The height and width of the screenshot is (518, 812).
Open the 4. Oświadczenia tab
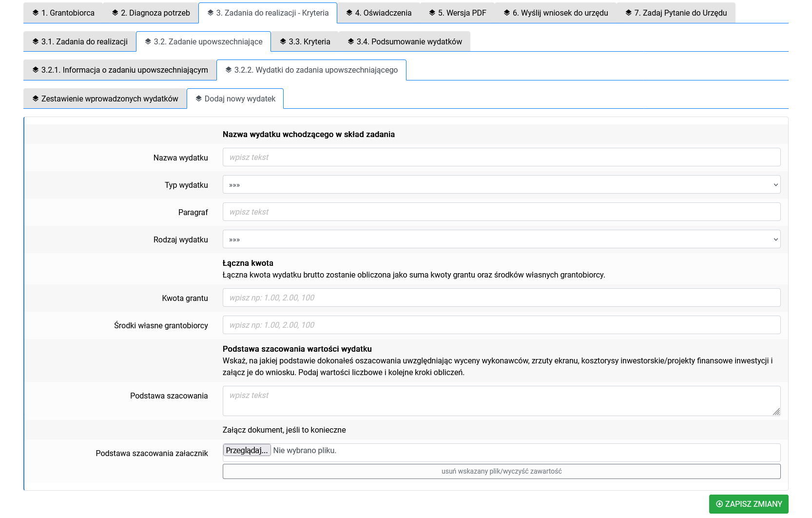click(379, 13)
